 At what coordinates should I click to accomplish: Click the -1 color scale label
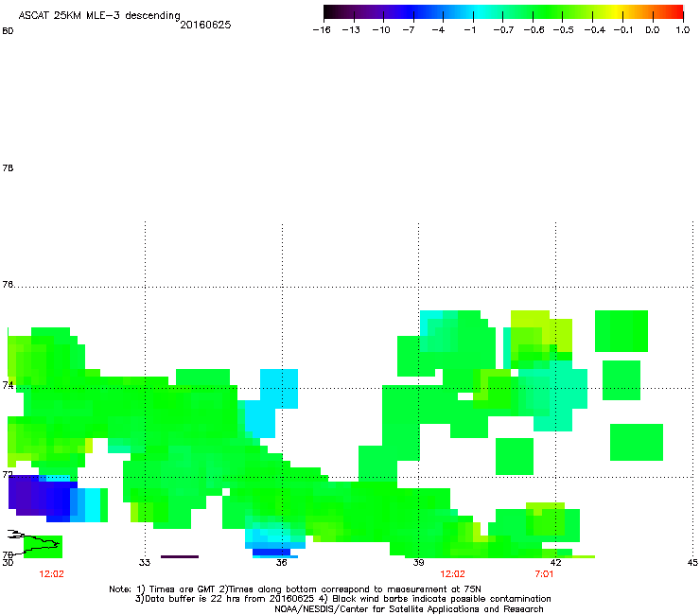tap(469, 30)
